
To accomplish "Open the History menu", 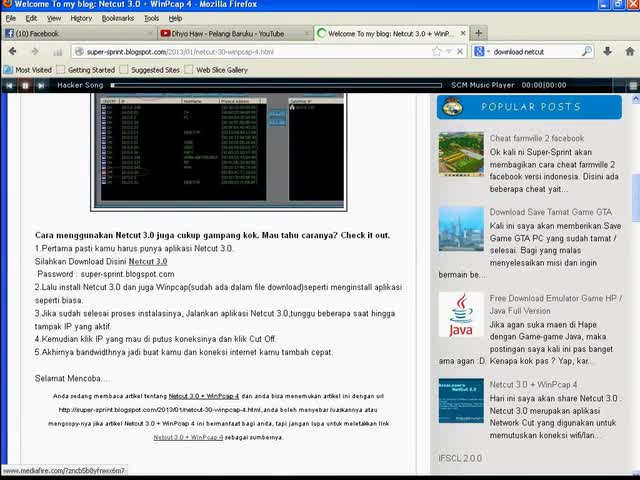I will pyautogui.click(x=81, y=18).
